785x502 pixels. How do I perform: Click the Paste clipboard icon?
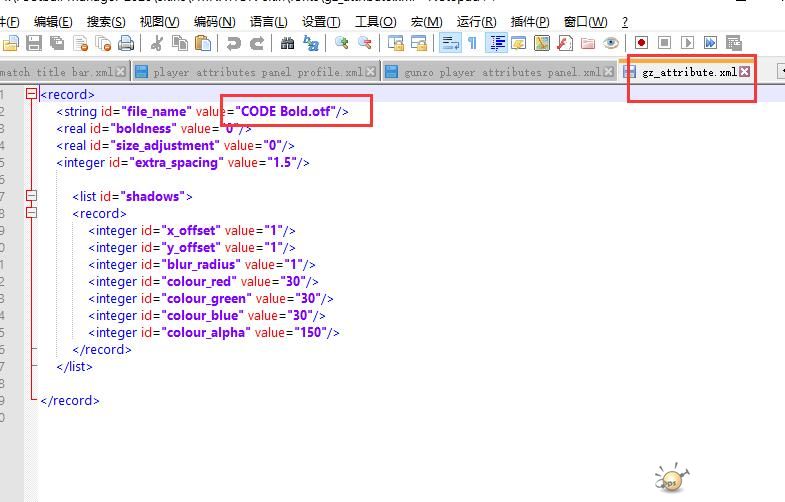(203, 43)
